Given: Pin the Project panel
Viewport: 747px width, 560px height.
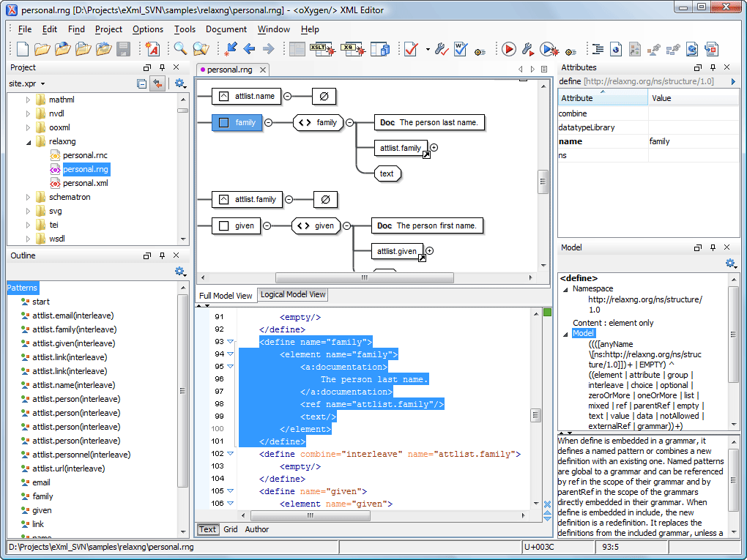Looking at the screenshot, I should (x=162, y=67).
